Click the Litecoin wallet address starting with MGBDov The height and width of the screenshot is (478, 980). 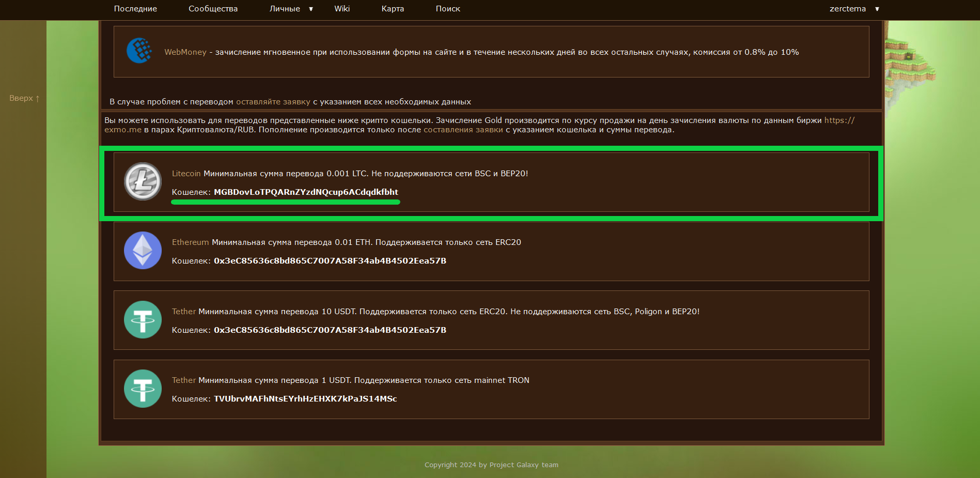(x=306, y=192)
